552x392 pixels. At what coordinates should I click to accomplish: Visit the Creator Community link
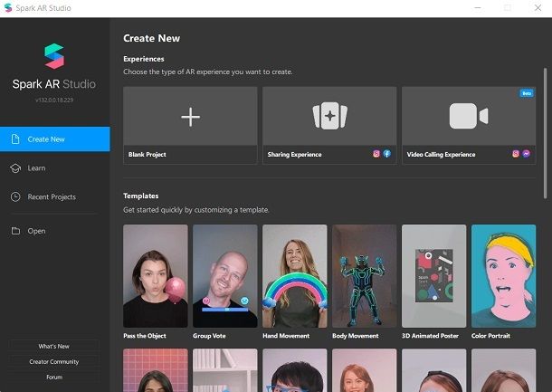pos(54,362)
